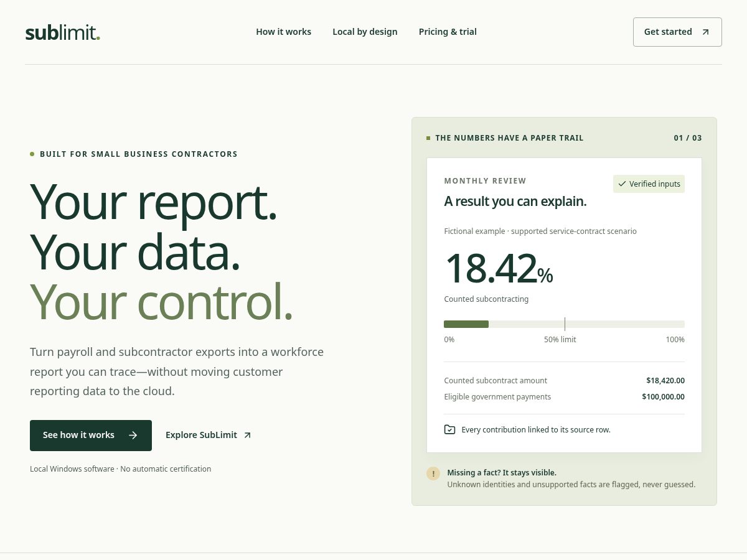Click 'Missing a fact? It stays visible.' text
The height and width of the screenshot is (560, 747).
pyautogui.click(x=502, y=473)
